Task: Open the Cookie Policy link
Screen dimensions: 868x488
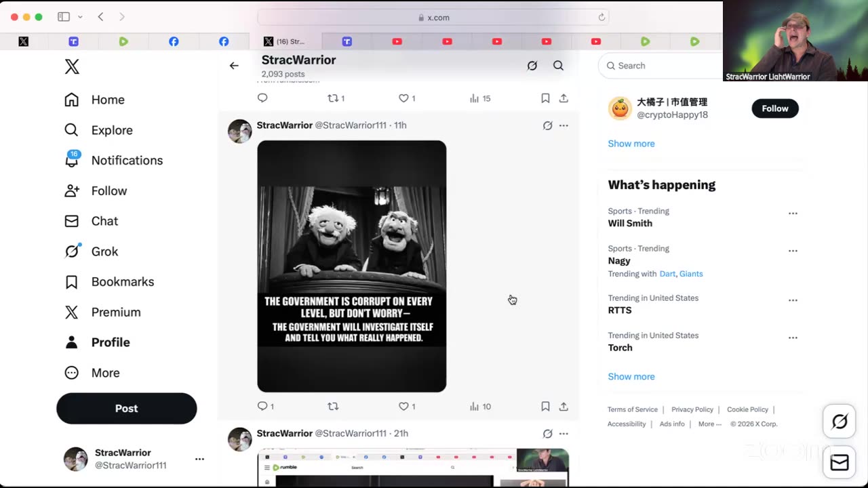Action: [747, 409]
